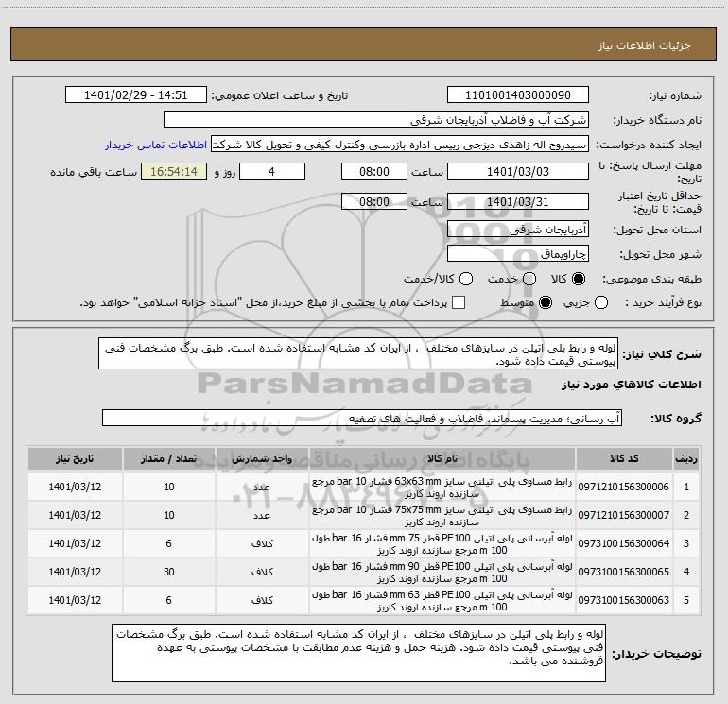
Task: Click the need date in row 5
Action: (x=75, y=600)
